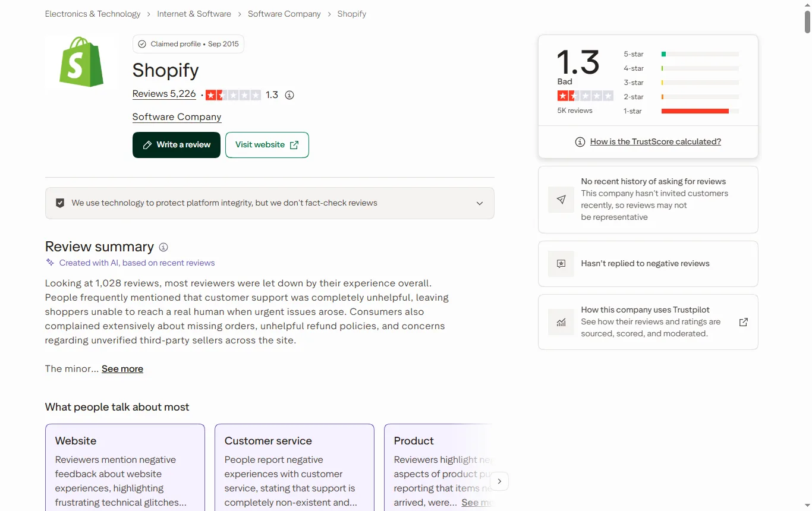Open Electronics & Technology breadcrumb
Viewport: 812px width, 511px height.
(93, 14)
